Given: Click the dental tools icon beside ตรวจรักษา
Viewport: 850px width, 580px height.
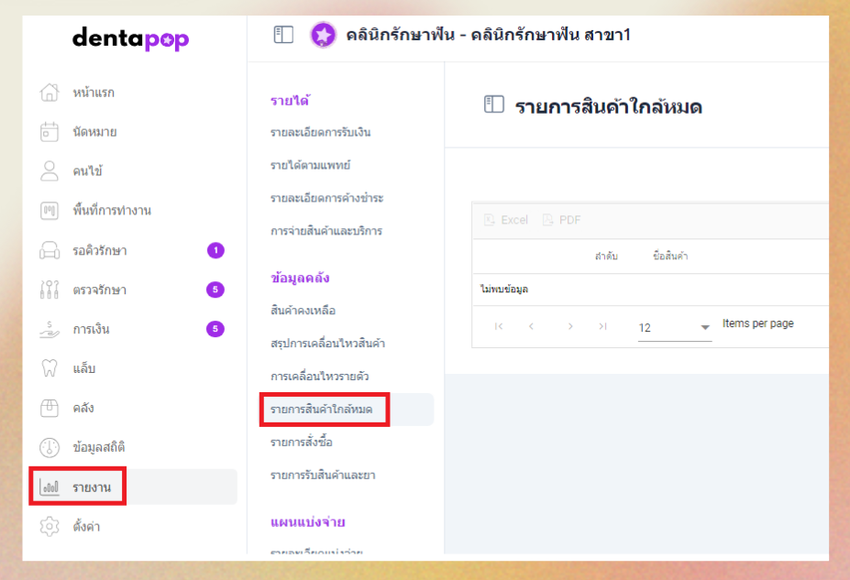Looking at the screenshot, I should click(x=49, y=289).
